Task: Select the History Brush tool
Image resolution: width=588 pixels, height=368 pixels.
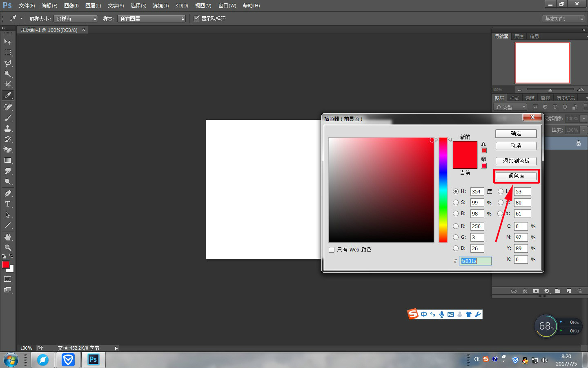Action: (8, 139)
